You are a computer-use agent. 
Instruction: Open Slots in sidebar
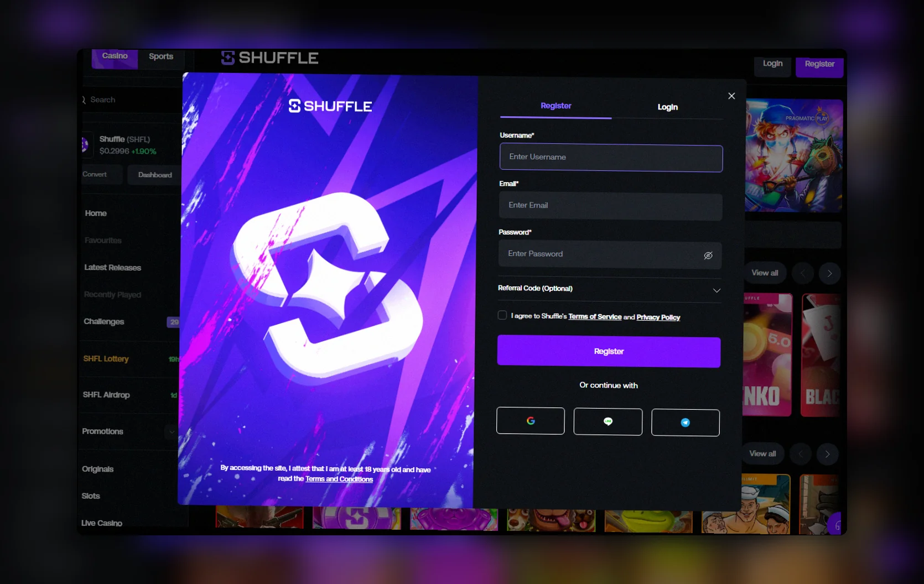[x=91, y=496]
